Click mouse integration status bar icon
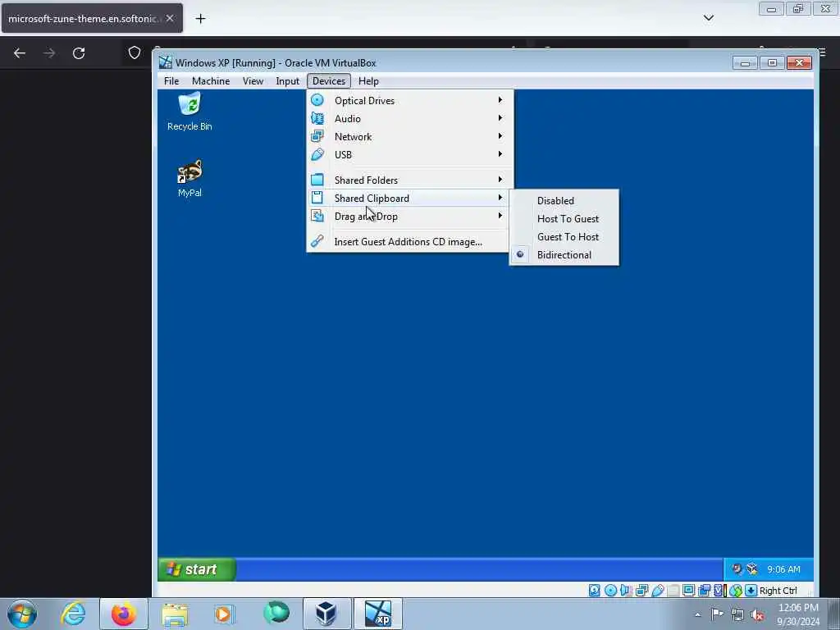The image size is (840, 630). coord(736,591)
